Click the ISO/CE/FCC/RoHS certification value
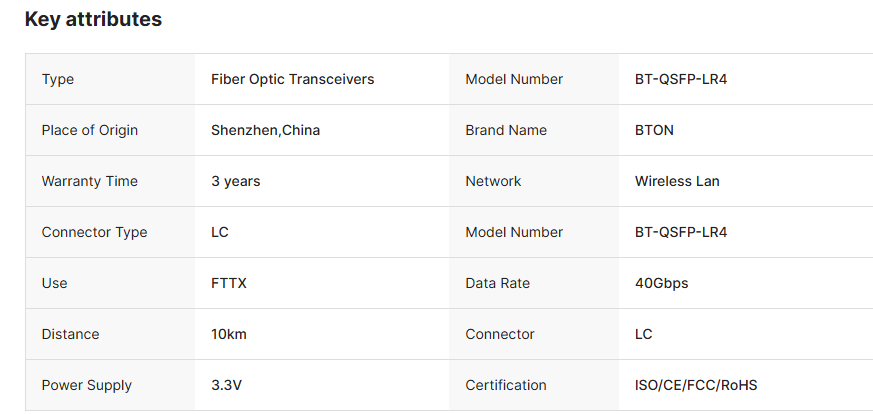Image resolution: width=873 pixels, height=414 pixels. (696, 385)
